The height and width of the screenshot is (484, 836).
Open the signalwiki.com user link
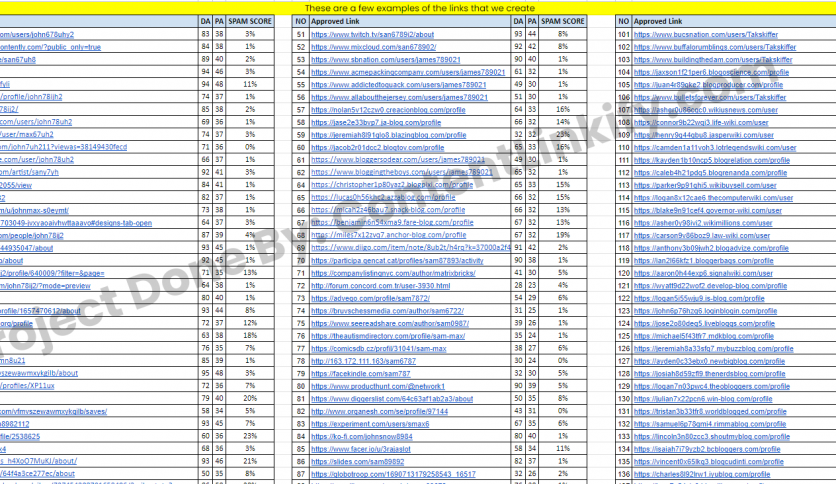point(703,273)
